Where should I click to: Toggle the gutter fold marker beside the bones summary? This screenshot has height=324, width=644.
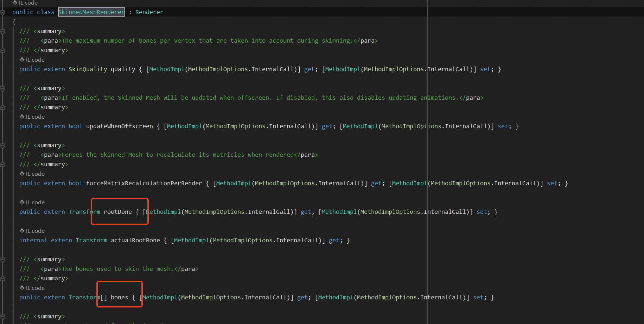pos(3,259)
